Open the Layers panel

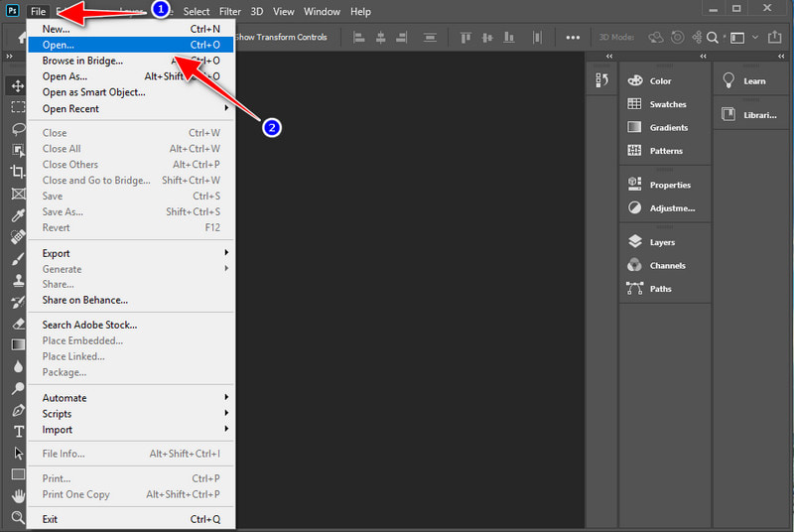[661, 242]
